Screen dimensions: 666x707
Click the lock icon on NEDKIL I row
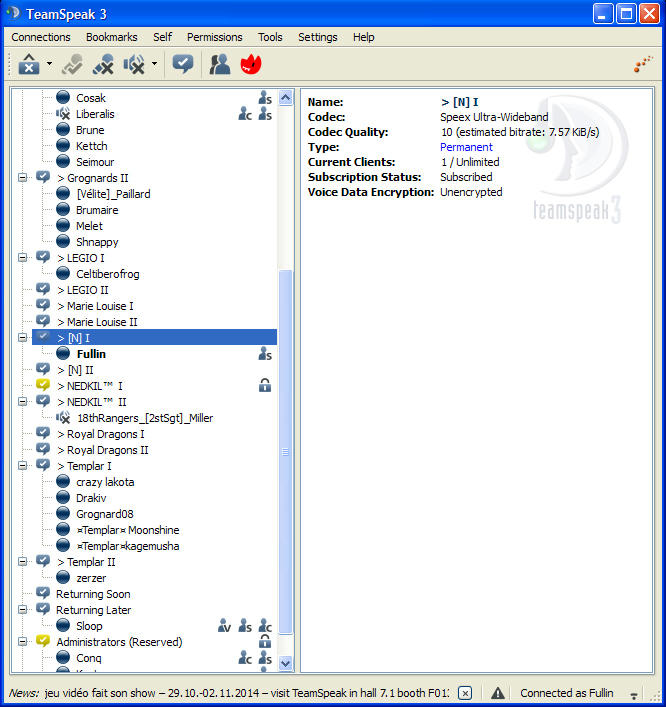(x=265, y=386)
